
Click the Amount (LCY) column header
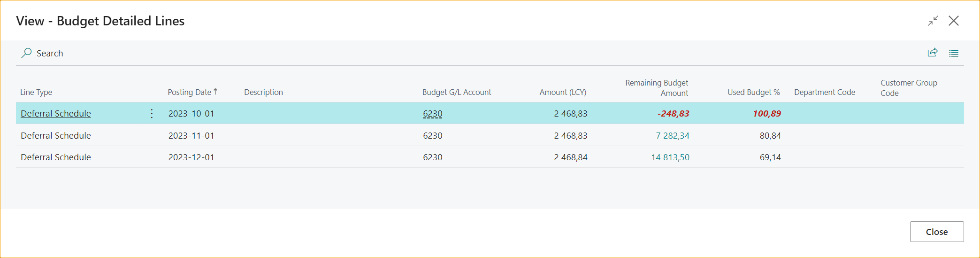pos(563,92)
